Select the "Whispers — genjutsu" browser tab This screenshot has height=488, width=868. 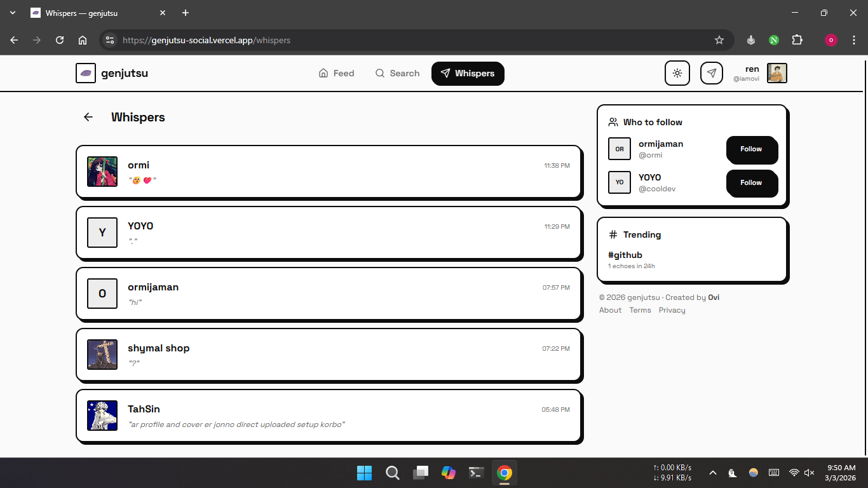click(98, 13)
